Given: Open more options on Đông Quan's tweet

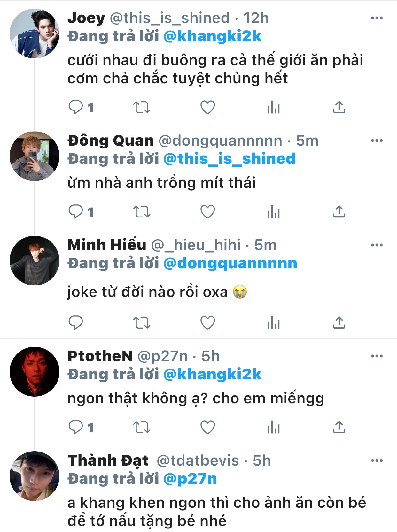Looking at the screenshot, I should 377,141.
